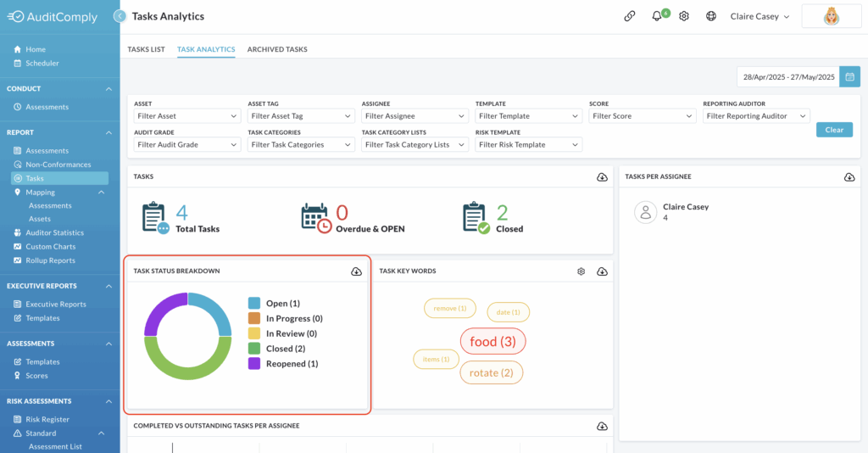868x453 pixels.
Task: Open the calendar date picker button
Action: [x=849, y=77]
